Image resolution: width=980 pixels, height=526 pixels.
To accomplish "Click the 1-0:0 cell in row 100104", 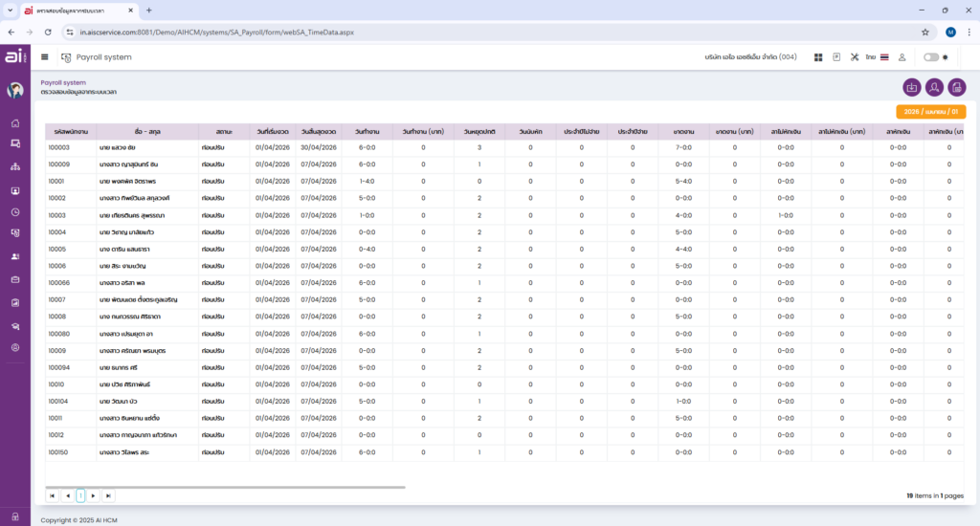I will click(683, 402).
